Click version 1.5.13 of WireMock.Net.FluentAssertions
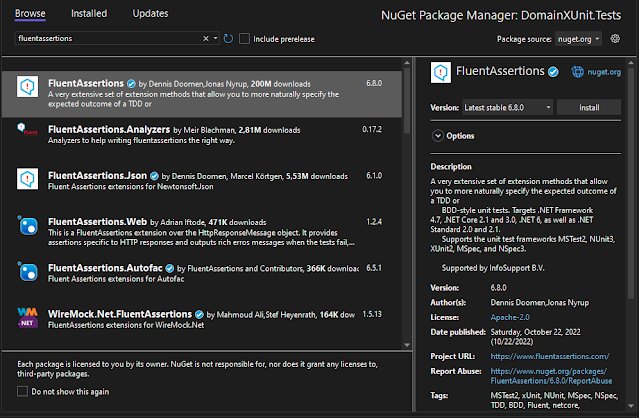Image resolution: width=639 pixels, height=418 pixels. pyautogui.click(x=372, y=314)
